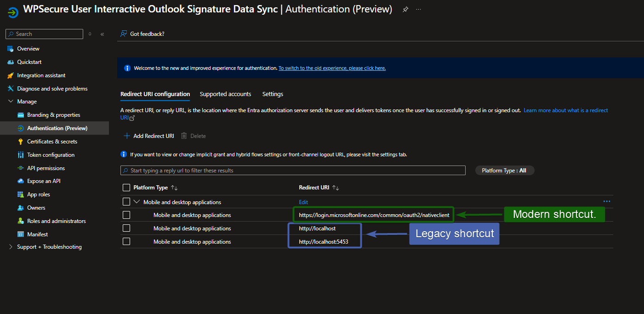Click Add Redirect URI button
Screen dimensions: 644x314
coord(148,136)
